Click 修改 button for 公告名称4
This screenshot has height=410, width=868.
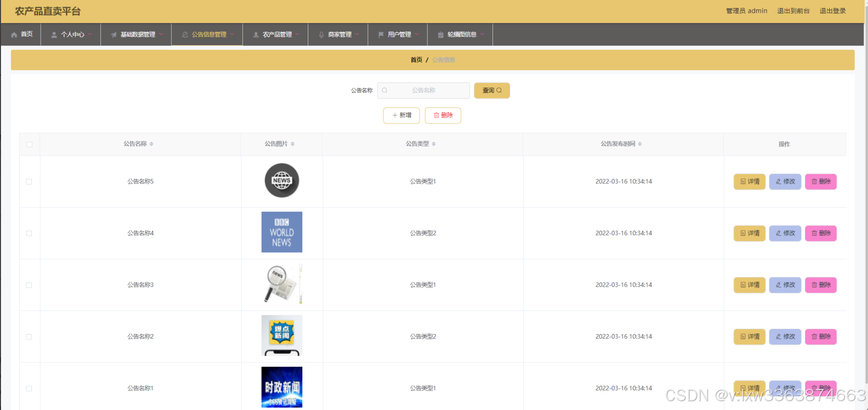(785, 233)
